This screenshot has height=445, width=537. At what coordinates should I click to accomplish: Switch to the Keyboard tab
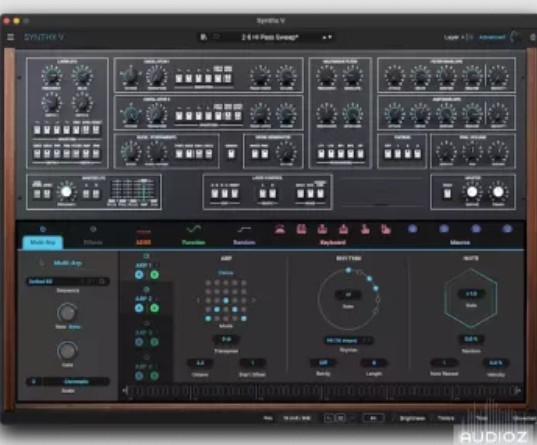point(333,243)
